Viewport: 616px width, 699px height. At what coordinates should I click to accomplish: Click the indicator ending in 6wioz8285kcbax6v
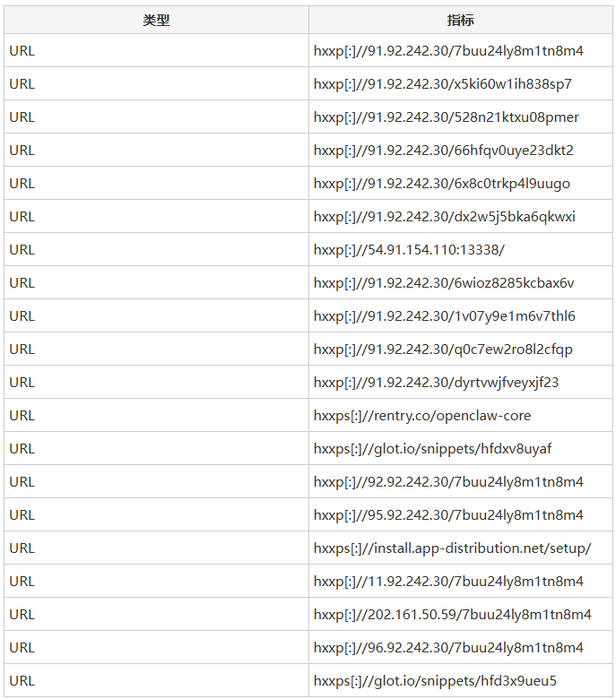pos(444,283)
